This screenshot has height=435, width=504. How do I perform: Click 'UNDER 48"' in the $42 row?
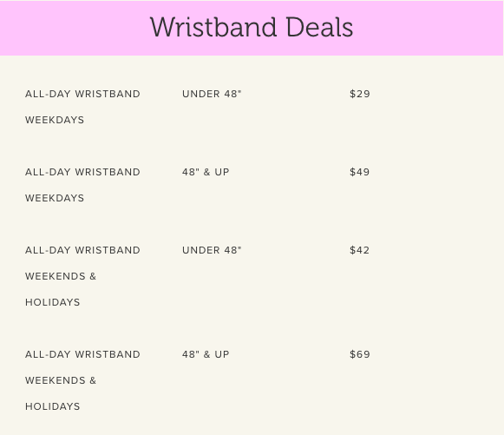(212, 250)
